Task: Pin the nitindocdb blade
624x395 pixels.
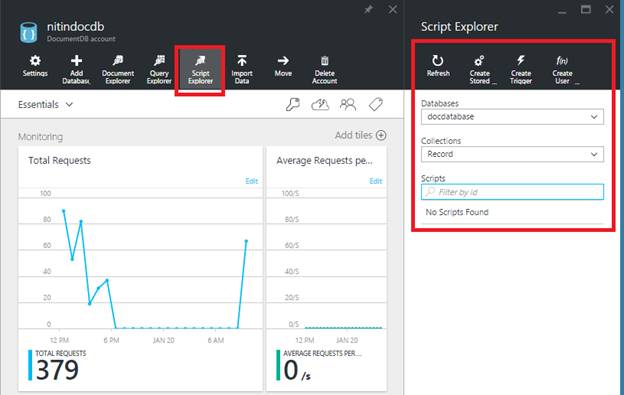Action: click(369, 10)
